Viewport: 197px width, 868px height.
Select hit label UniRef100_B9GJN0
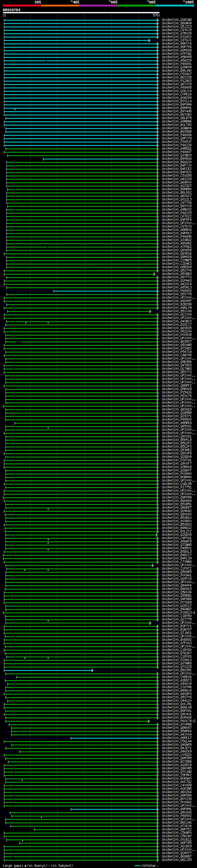177,71
